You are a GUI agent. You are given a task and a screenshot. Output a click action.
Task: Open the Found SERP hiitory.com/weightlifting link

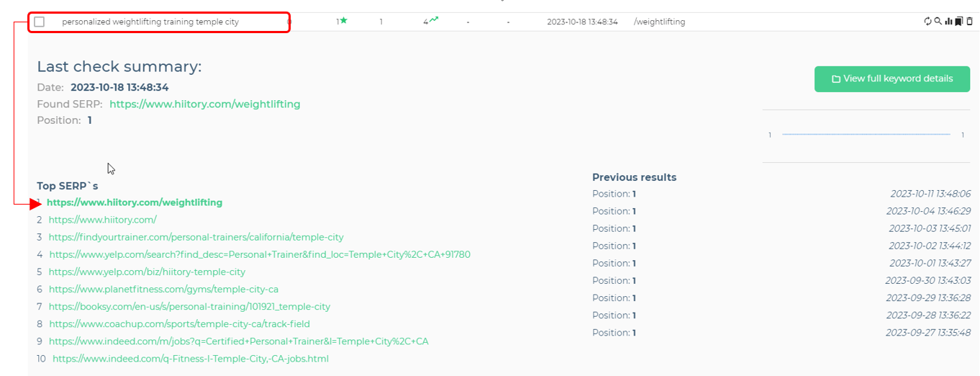(x=204, y=104)
